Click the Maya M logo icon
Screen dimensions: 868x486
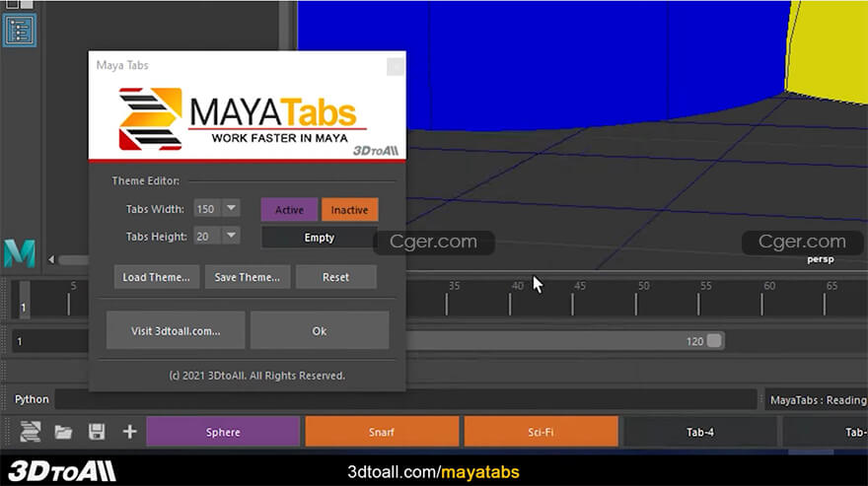[20, 253]
